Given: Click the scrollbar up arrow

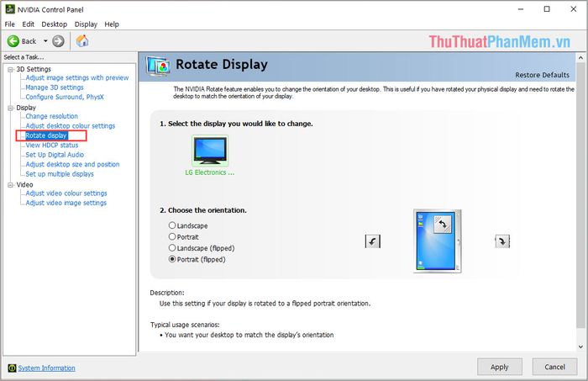Looking at the screenshot, I should [x=580, y=58].
